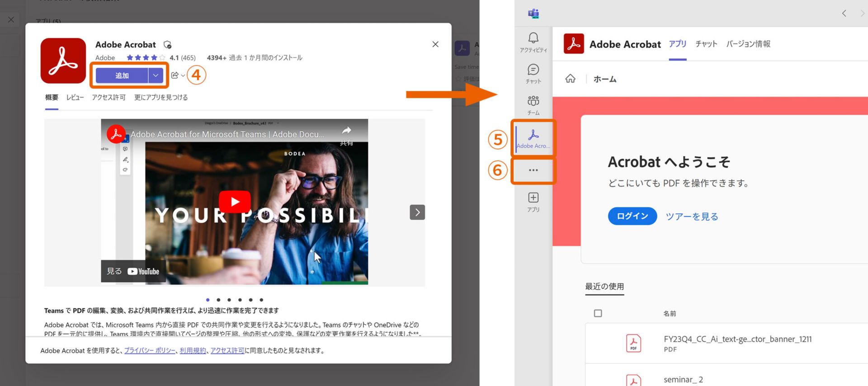Click the Adobe Acrobat logo in the Teams header
The width and height of the screenshot is (868, 386).
click(574, 44)
